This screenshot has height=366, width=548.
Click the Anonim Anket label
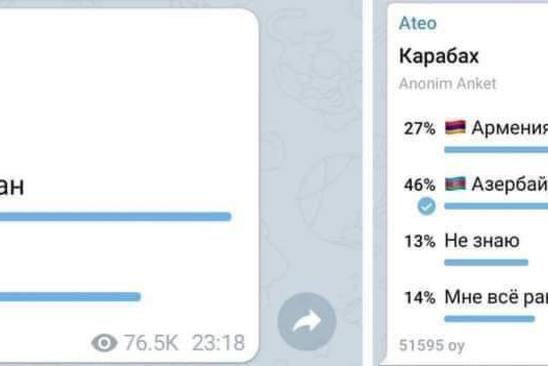pyautogui.click(x=447, y=84)
